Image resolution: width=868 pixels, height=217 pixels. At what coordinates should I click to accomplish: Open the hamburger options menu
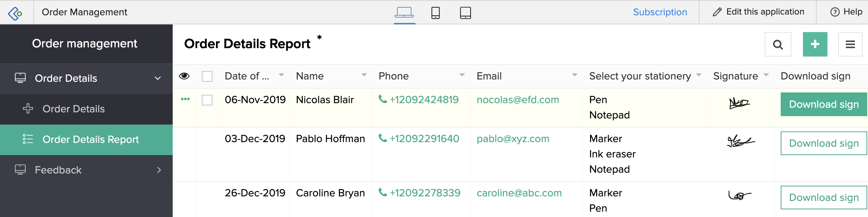[850, 45]
